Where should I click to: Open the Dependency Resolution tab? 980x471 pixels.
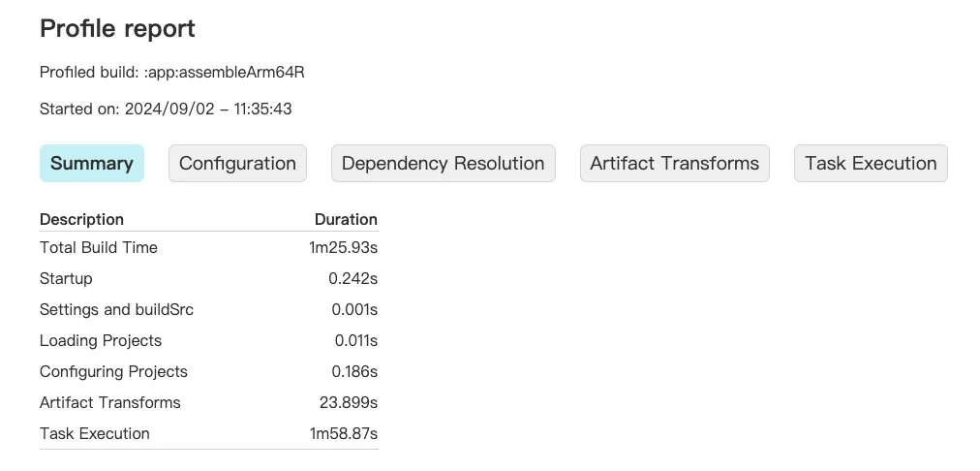(x=444, y=163)
